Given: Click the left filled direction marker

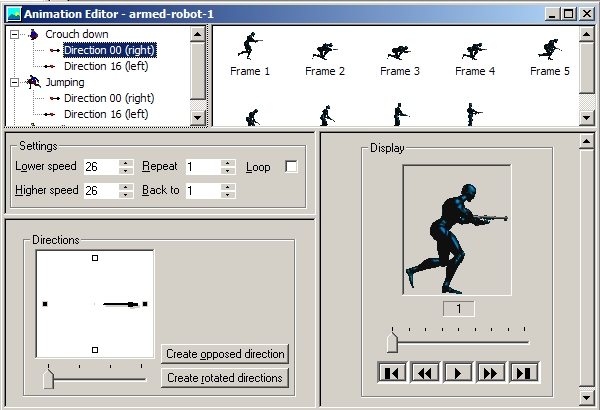Looking at the screenshot, I should pyautogui.click(x=45, y=304).
